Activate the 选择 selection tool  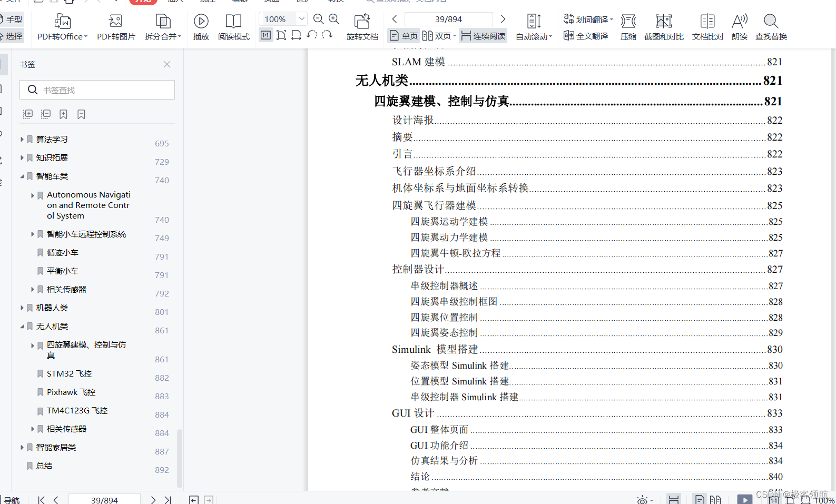coord(12,36)
